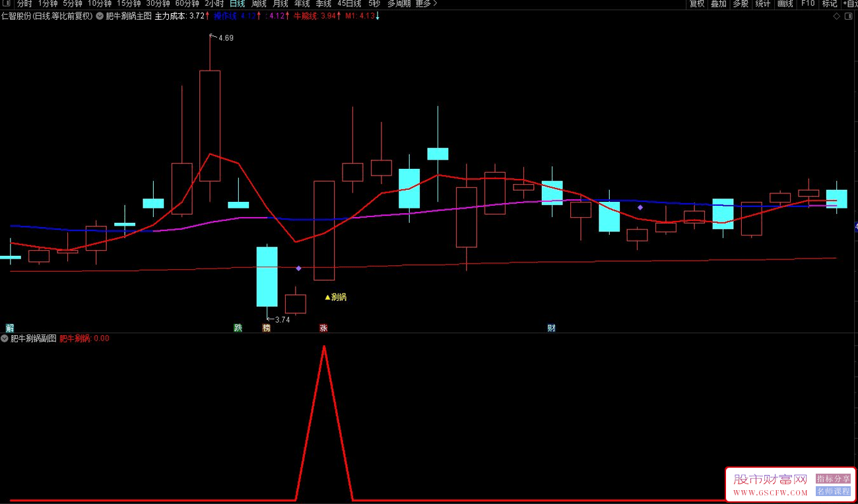Click the 3.74 low price label
858x504 pixels.
[282, 320]
